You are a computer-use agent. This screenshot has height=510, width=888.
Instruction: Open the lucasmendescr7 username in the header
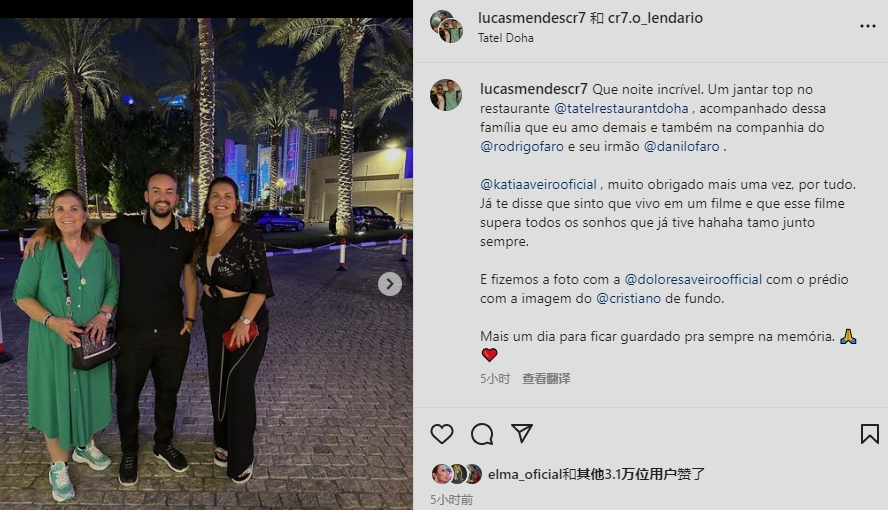[x=531, y=18]
